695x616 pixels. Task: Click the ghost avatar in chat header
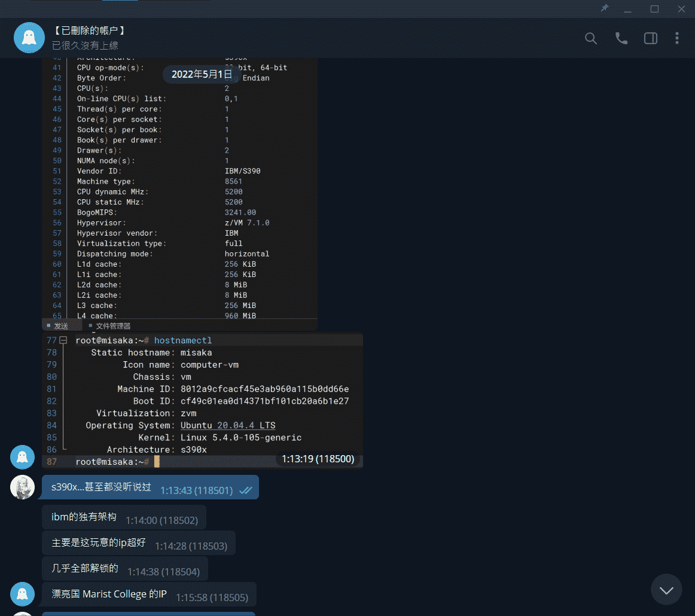[x=29, y=38]
